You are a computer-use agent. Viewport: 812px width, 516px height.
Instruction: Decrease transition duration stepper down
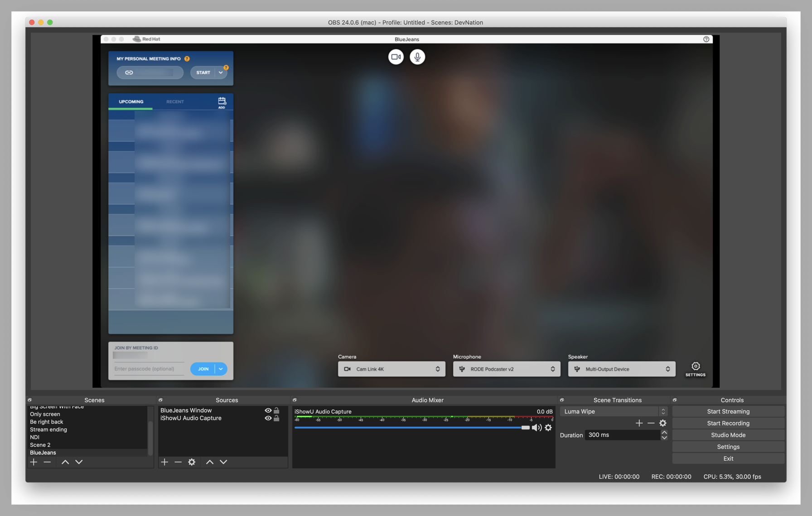click(x=664, y=438)
